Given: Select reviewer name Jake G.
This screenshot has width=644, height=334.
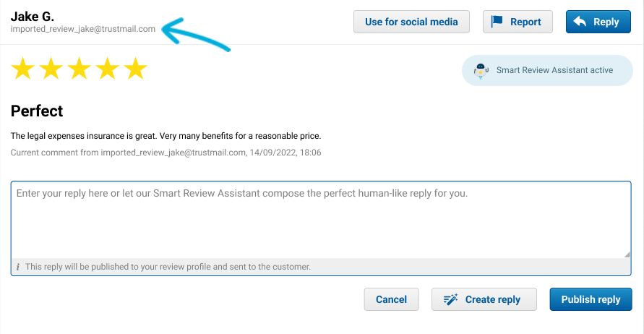Looking at the screenshot, I should click(x=33, y=17).
